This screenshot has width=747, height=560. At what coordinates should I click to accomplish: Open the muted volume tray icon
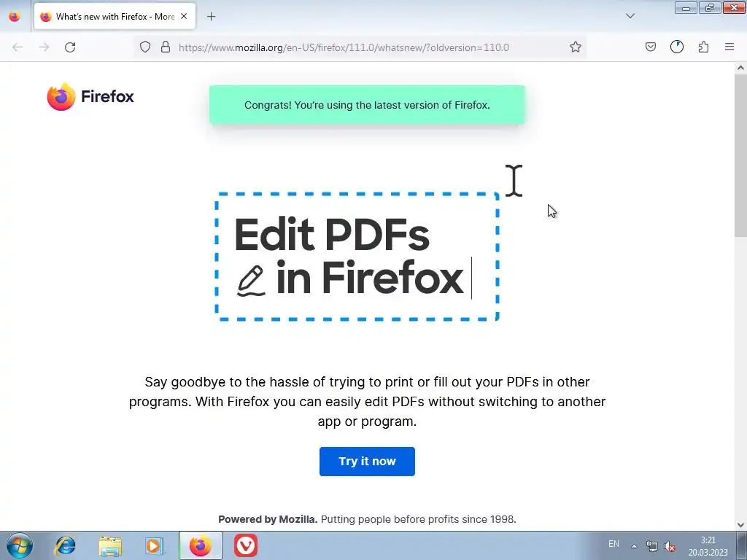(670, 546)
